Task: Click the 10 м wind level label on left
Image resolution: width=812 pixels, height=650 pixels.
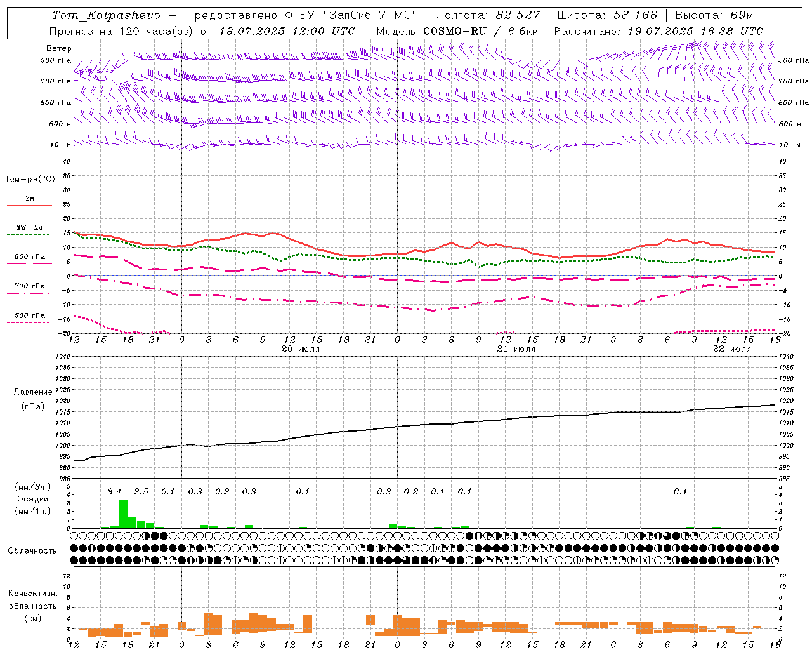Action: pyautogui.click(x=62, y=145)
